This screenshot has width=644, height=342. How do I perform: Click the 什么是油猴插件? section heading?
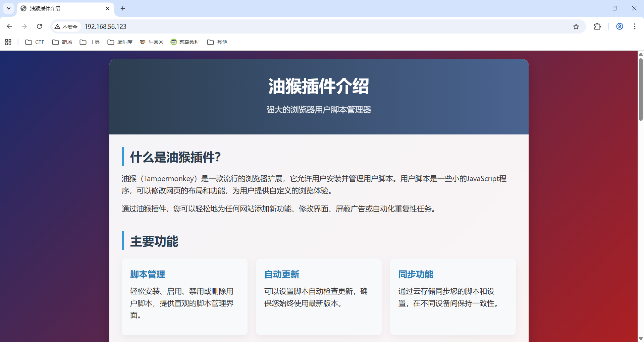tap(175, 157)
